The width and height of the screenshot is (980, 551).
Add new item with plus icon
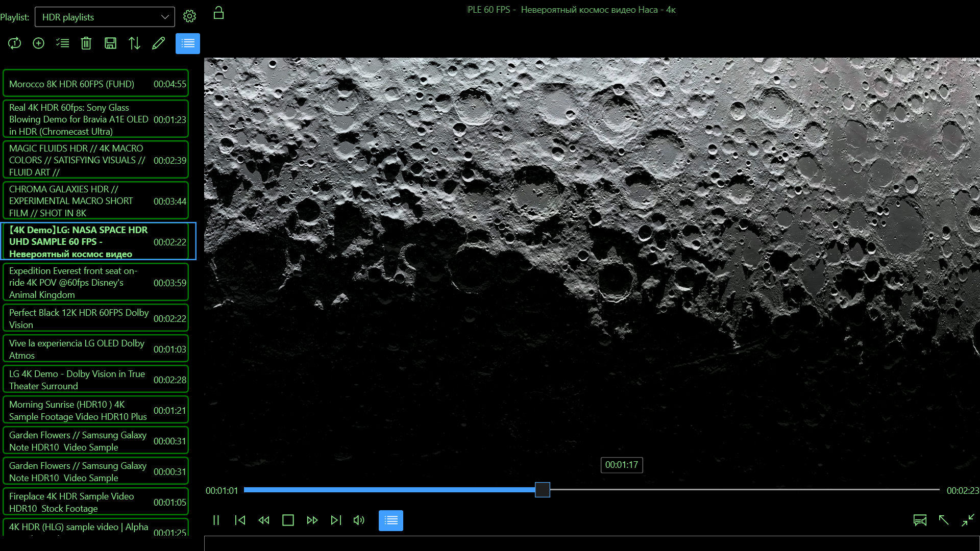pyautogui.click(x=38, y=43)
